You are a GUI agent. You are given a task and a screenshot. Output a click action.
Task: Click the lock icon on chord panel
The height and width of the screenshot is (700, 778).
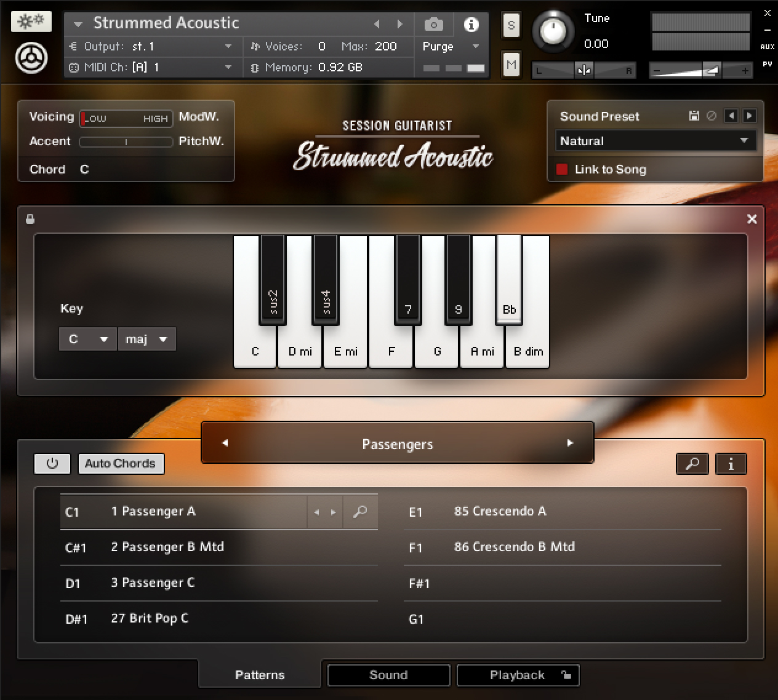point(30,219)
